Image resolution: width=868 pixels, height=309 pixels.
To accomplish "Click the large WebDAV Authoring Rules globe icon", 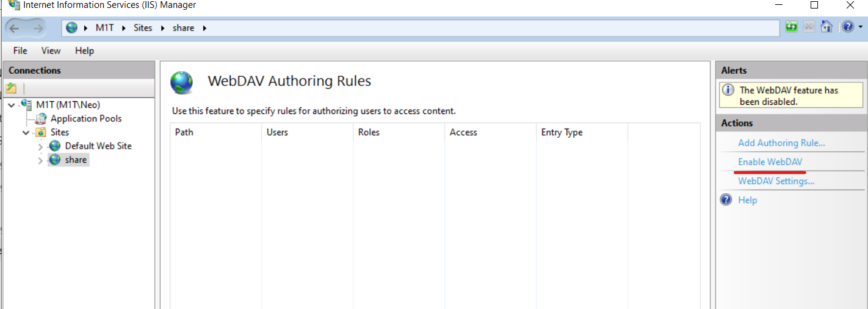I will [x=181, y=82].
